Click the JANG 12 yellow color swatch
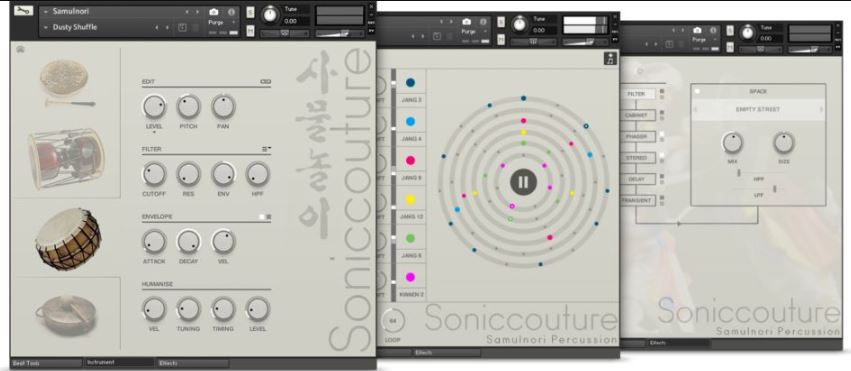 (x=410, y=200)
